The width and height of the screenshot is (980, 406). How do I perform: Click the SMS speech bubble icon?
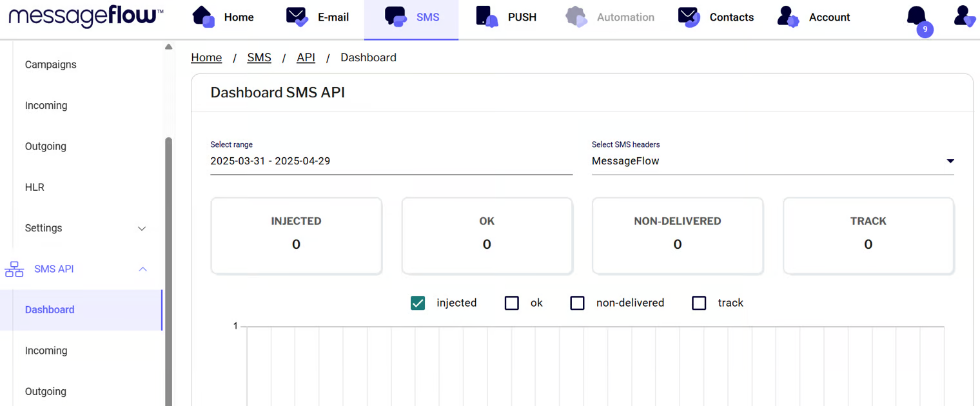click(x=395, y=17)
